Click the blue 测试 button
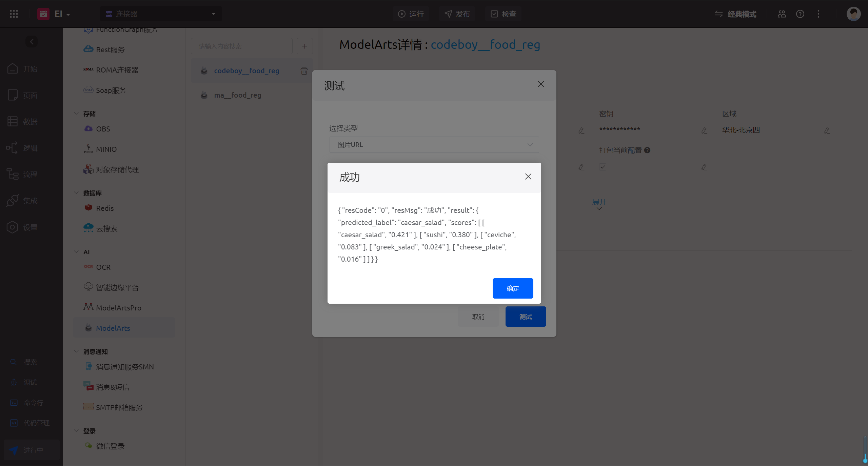 coord(525,317)
